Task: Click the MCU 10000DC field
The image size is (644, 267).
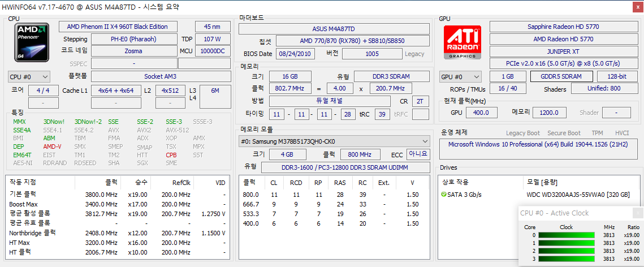Action: point(213,51)
